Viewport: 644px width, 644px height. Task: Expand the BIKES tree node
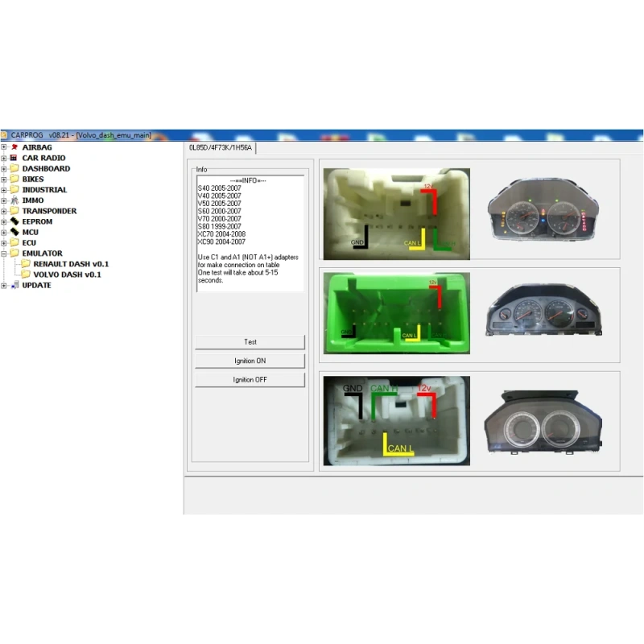(x=4, y=180)
